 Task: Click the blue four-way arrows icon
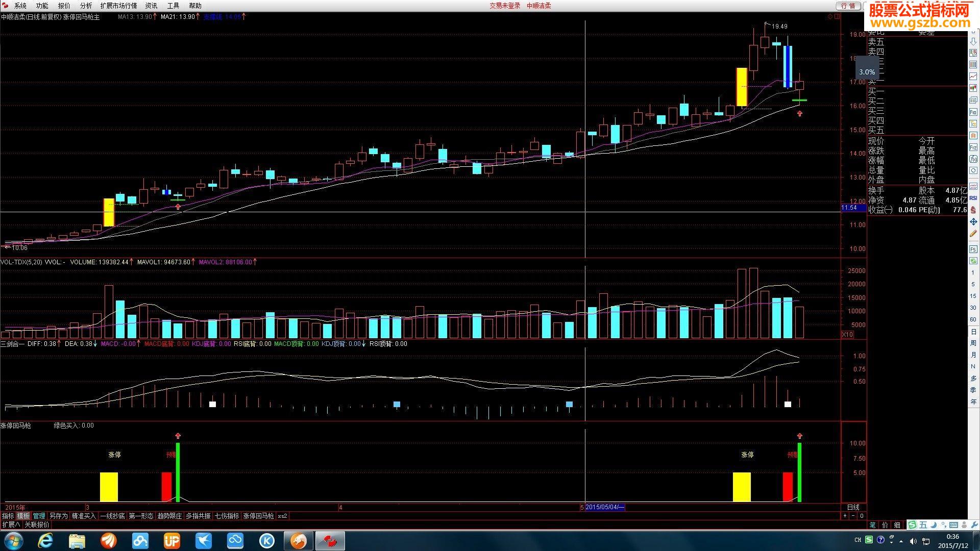tap(973, 221)
